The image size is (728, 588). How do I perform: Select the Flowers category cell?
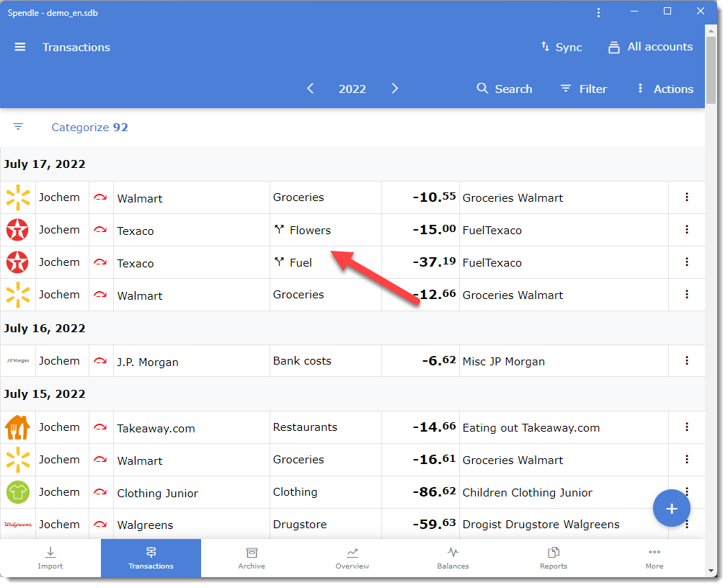(x=326, y=230)
